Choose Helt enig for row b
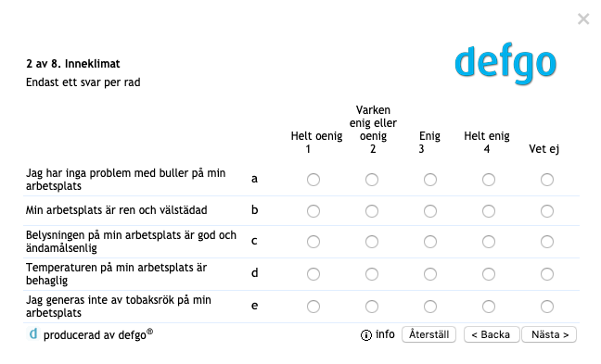The width and height of the screenshot is (601, 364). click(x=488, y=211)
